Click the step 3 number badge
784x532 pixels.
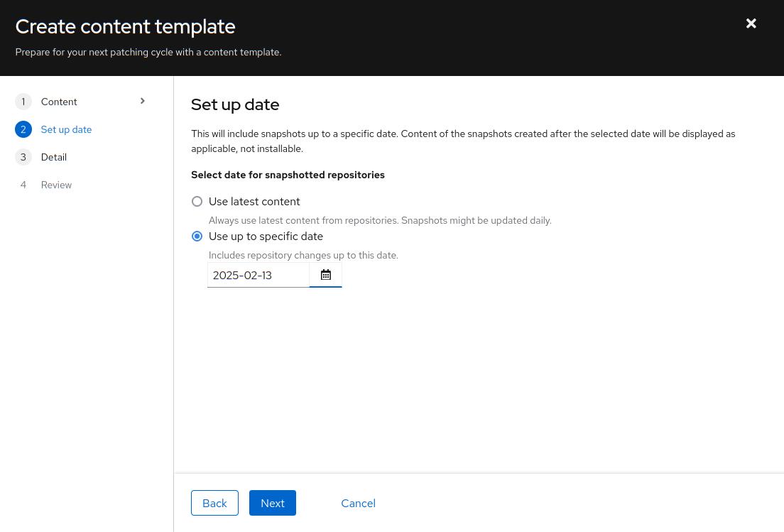(x=23, y=157)
